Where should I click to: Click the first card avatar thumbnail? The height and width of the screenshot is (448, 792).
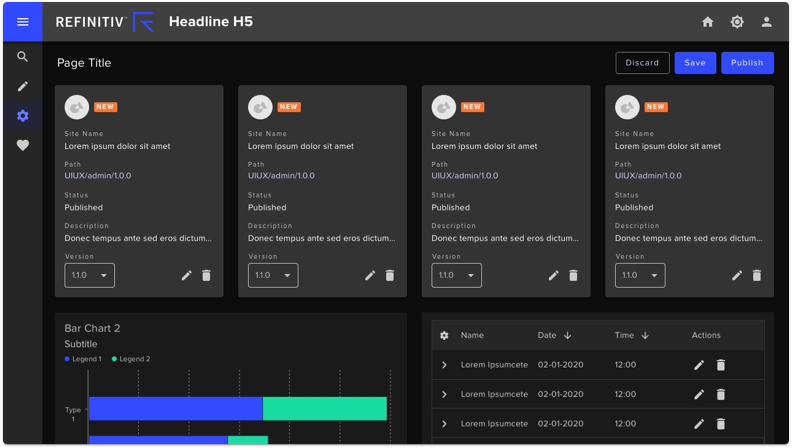(x=77, y=107)
